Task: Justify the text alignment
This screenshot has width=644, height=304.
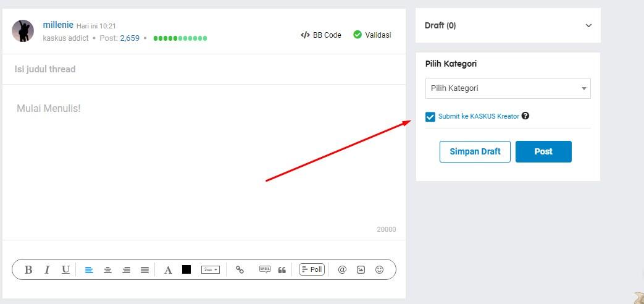Action: click(144, 270)
